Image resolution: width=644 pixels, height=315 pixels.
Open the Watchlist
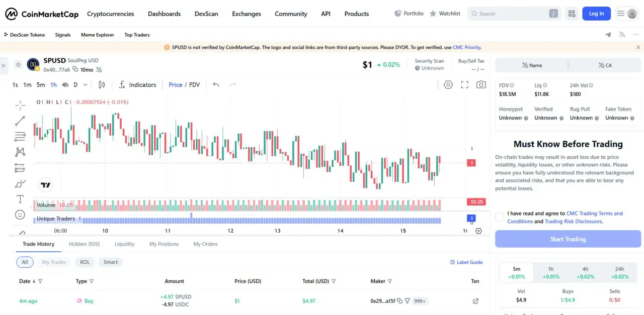[445, 14]
